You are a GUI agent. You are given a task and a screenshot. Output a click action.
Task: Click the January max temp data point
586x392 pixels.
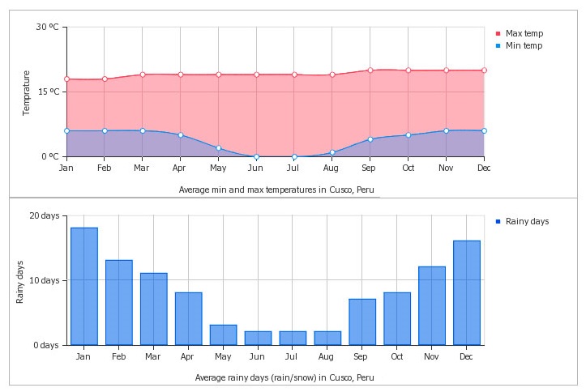tap(66, 79)
